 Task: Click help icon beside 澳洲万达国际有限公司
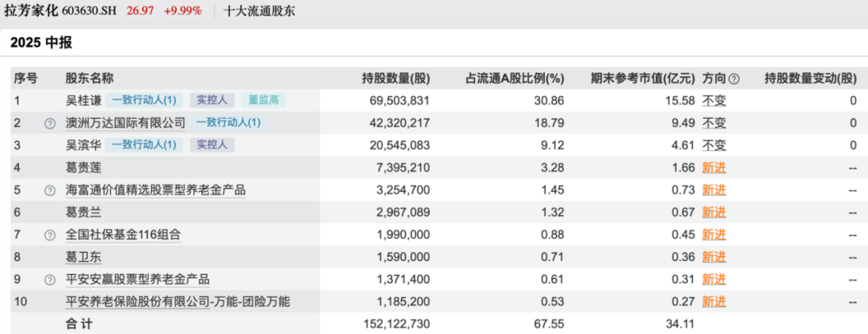click(50, 124)
